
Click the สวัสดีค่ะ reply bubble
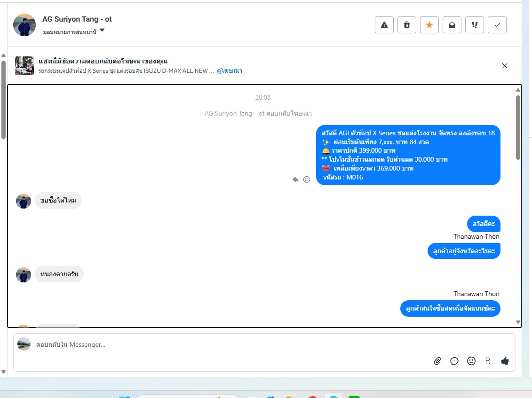coord(484,224)
